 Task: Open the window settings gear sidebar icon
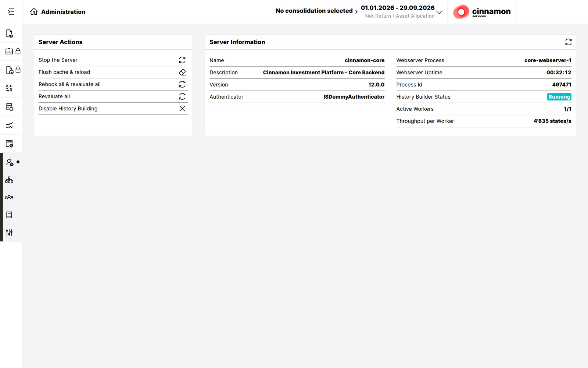(10, 144)
